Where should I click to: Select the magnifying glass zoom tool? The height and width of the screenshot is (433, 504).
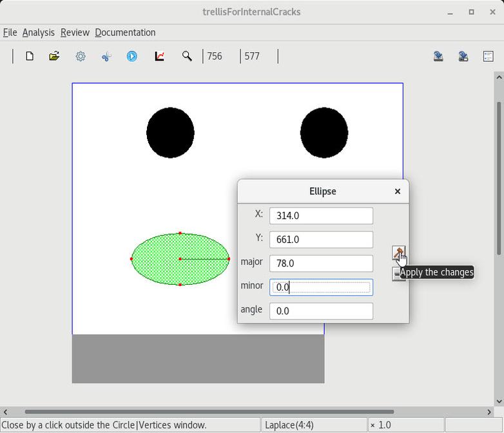pos(187,57)
